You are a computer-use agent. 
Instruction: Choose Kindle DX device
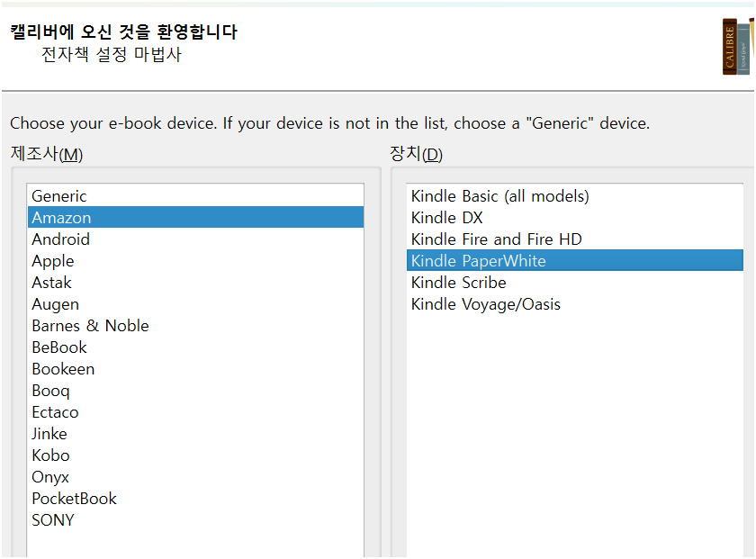pyautogui.click(x=575, y=218)
